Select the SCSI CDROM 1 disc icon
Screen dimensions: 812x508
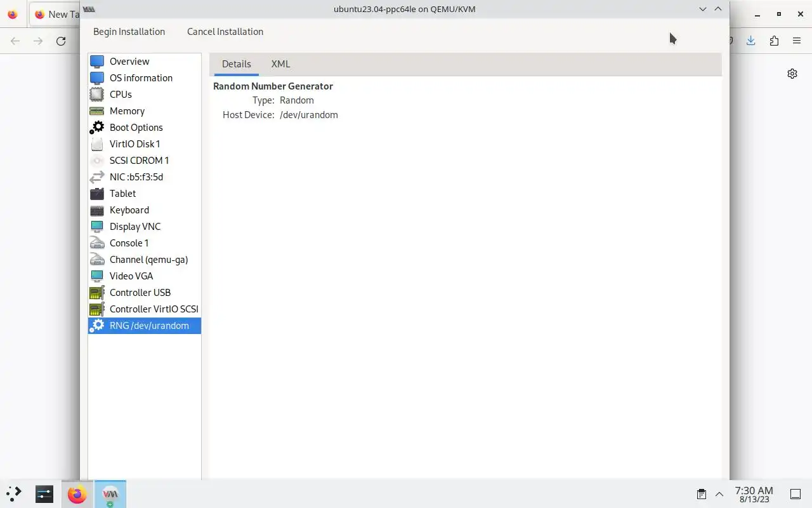[x=96, y=161]
